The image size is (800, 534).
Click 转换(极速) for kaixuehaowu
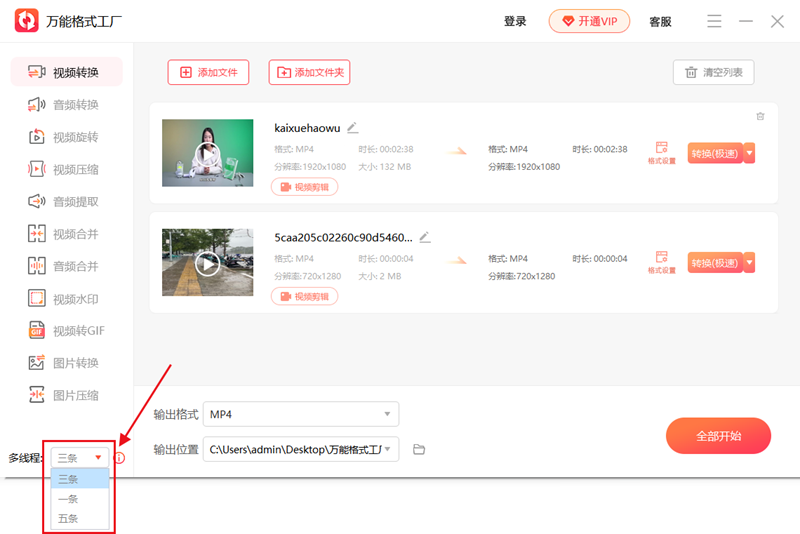[715, 153]
